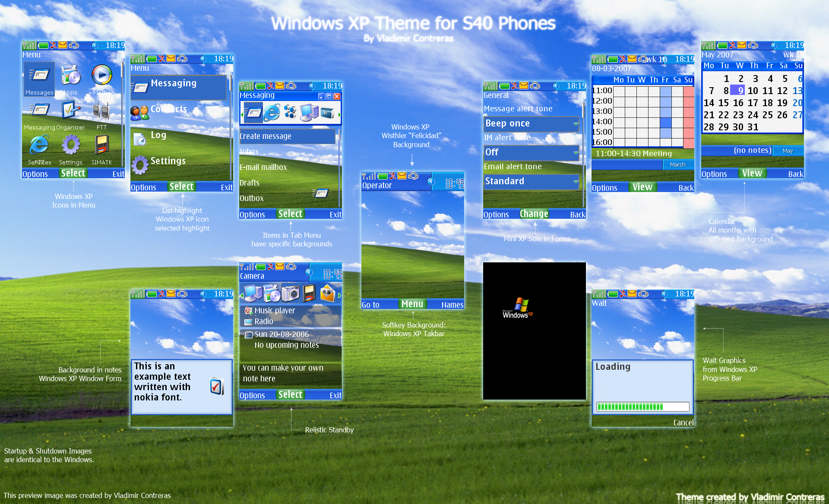Select the PTT walkie-talkie icon
This screenshot has height=504, width=829.
(101, 111)
